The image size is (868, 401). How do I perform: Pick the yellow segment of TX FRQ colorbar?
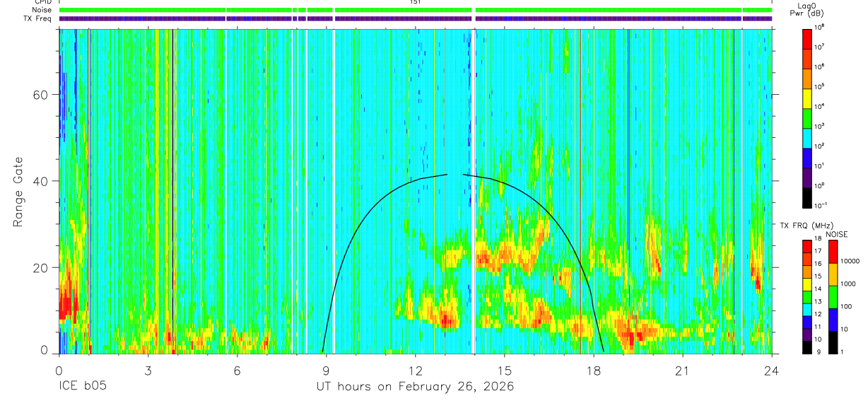coord(807,284)
